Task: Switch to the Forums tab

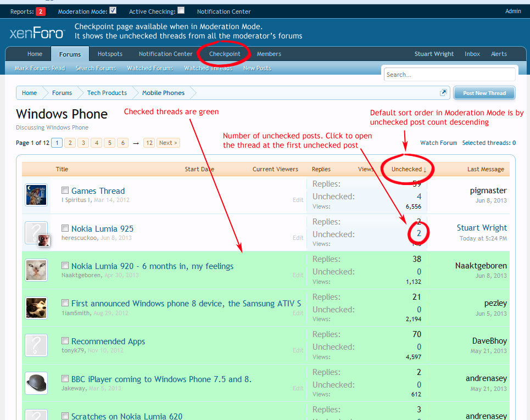Action: [70, 54]
